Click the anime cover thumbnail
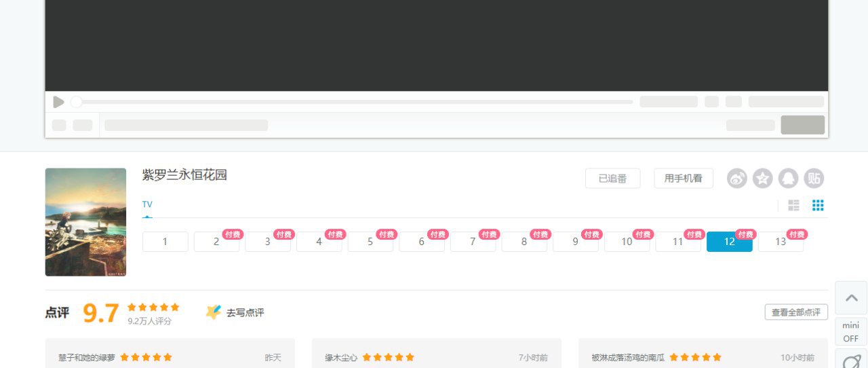The width and height of the screenshot is (868, 368). tap(85, 222)
